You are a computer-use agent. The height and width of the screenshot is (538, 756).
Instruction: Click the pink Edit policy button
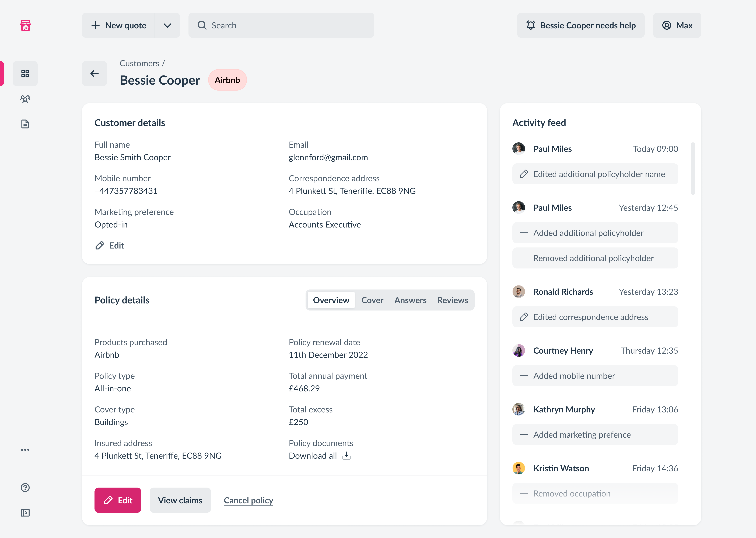click(118, 500)
